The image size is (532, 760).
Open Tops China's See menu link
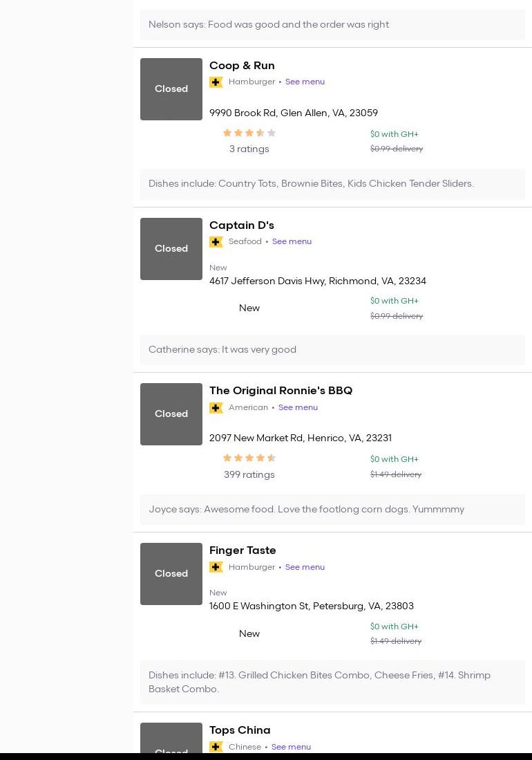(291, 747)
